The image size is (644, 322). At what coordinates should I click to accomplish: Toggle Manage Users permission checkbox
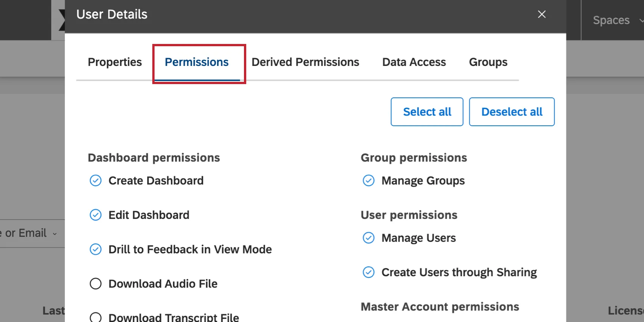pyautogui.click(x=369, y=238)
